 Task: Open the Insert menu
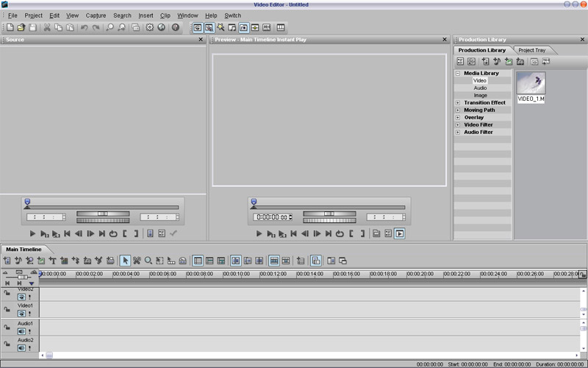click(x=146, y=15)
